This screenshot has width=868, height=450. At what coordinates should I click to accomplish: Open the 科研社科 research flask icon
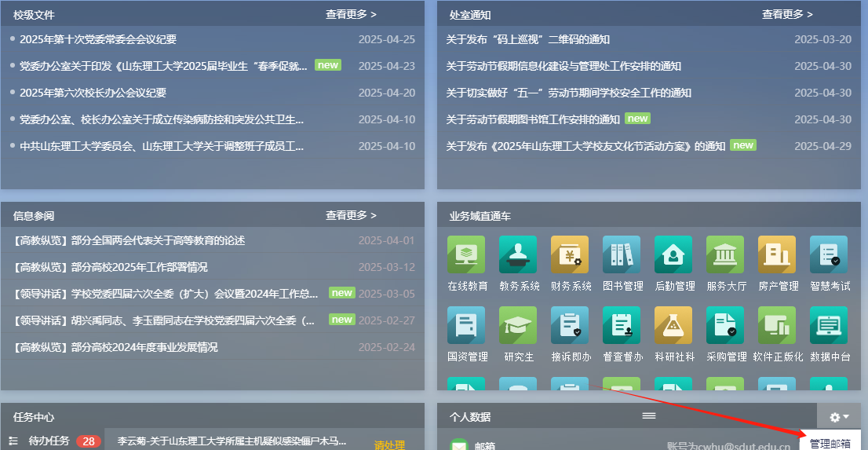pos(673,325)
